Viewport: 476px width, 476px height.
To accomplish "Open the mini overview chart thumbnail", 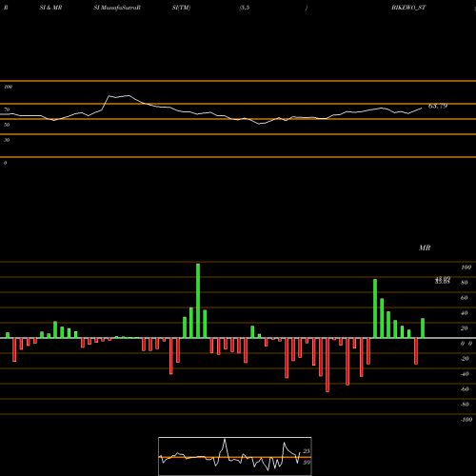I will coord(235,456).
